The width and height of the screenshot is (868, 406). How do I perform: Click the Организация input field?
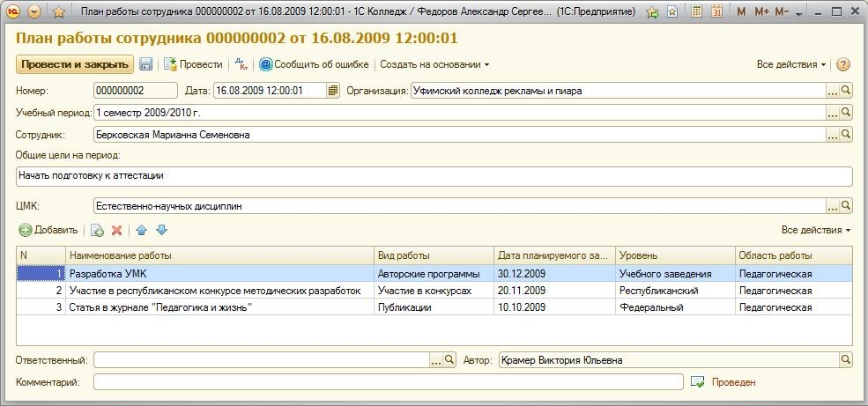(x=619, y=90)
